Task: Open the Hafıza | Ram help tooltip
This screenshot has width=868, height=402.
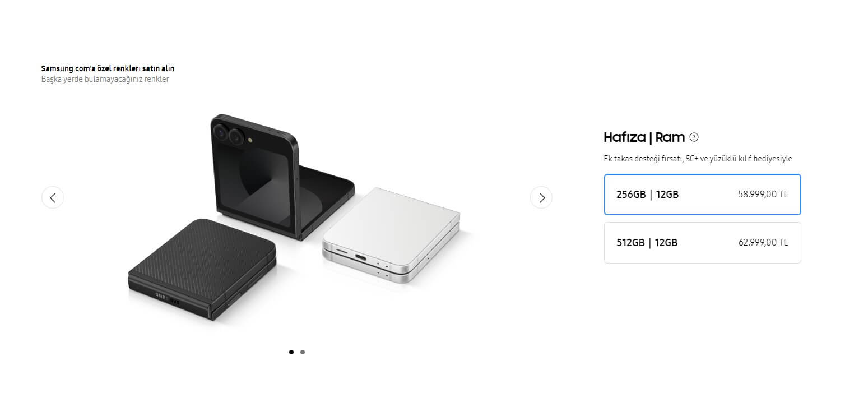Action: [x=694, y=137]
